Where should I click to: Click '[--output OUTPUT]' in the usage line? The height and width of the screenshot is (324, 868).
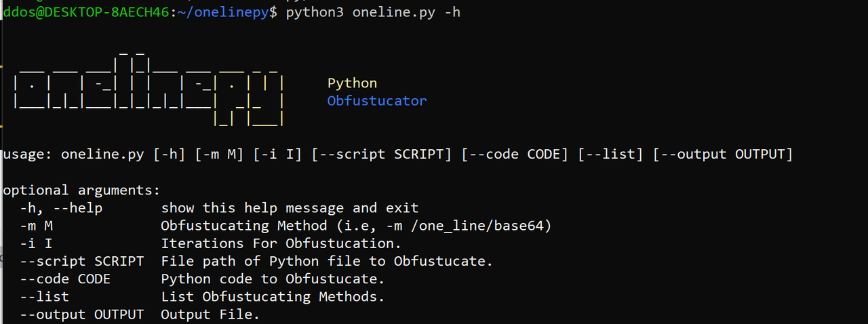(723, 155)
